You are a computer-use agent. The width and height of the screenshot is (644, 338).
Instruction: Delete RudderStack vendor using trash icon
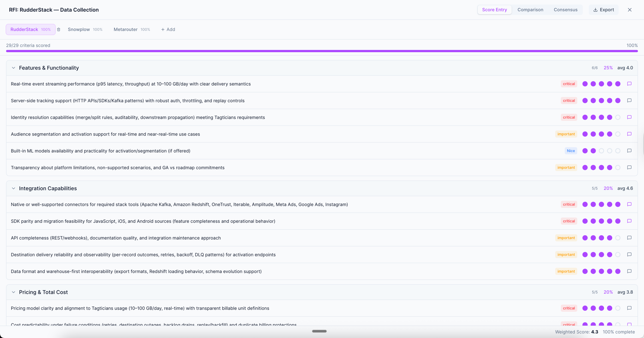click(x=59, y=30)
